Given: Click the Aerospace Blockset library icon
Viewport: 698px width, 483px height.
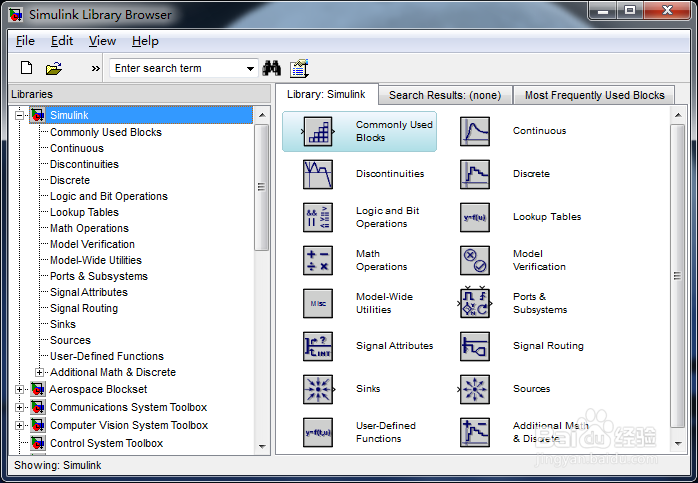Looking at the screenshot, I should click(38, 389).
